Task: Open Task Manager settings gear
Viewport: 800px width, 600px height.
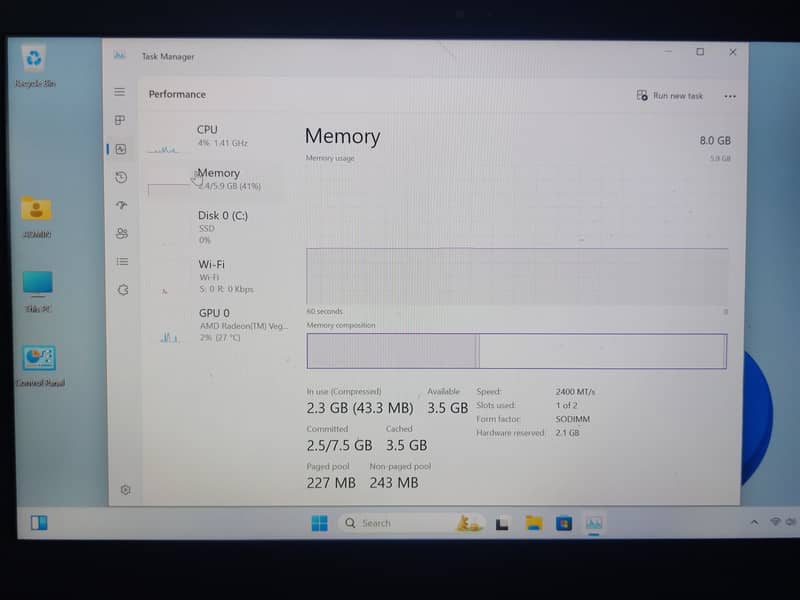Action: [126, 490]
